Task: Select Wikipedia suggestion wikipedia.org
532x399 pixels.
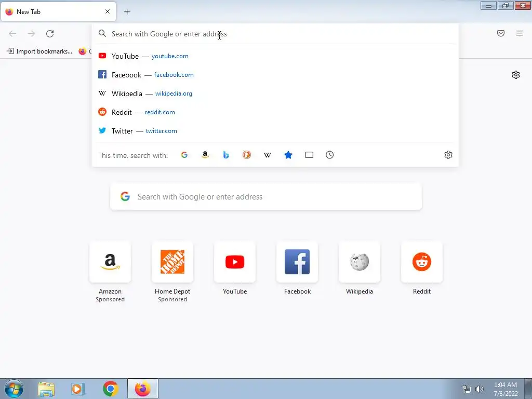Action: (275, 94)
